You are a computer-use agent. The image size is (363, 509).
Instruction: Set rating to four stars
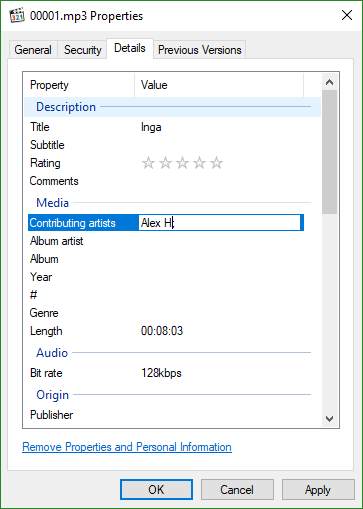pos(199,163)
